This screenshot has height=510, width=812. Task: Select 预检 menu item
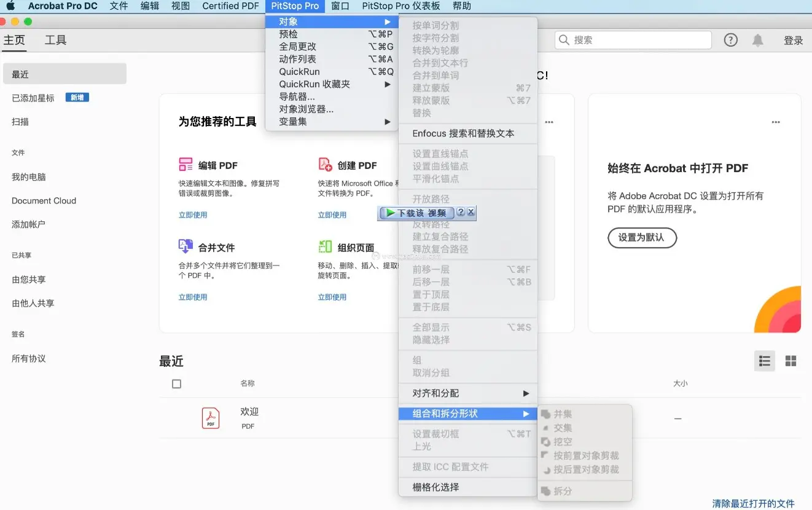(x=332, y=34)
